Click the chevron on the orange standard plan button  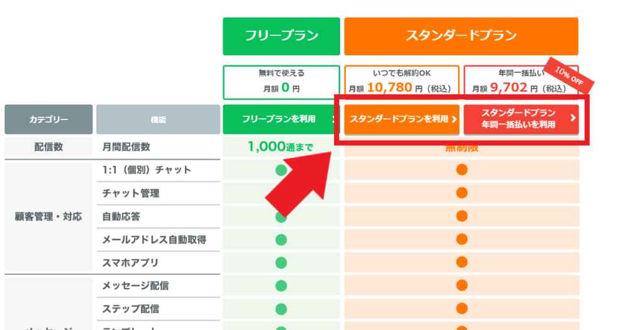[x=454, y=119]
